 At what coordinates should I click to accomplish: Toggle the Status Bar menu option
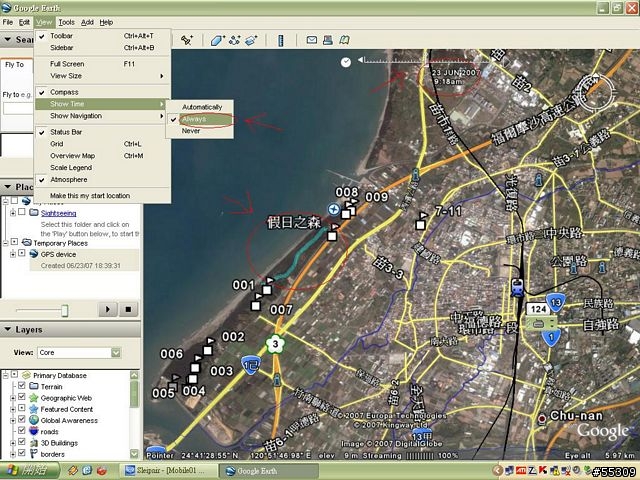[102, 132]
